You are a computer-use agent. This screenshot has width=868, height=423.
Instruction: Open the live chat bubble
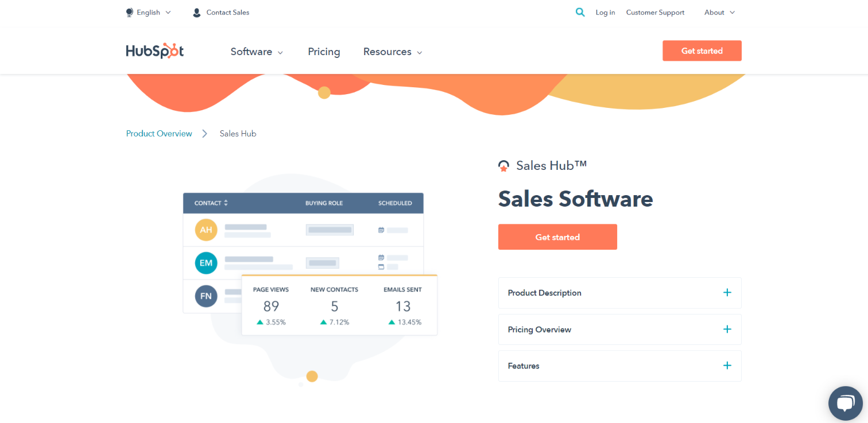tap(845, 403)
